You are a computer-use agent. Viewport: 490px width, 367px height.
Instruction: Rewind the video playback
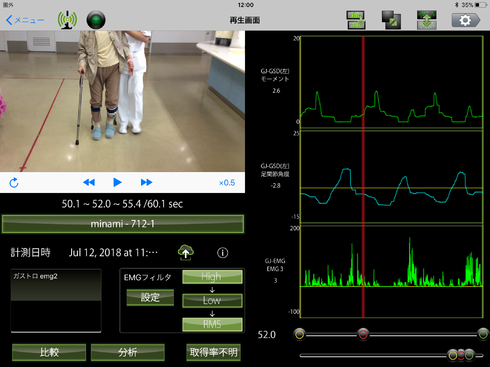(89, 182)
